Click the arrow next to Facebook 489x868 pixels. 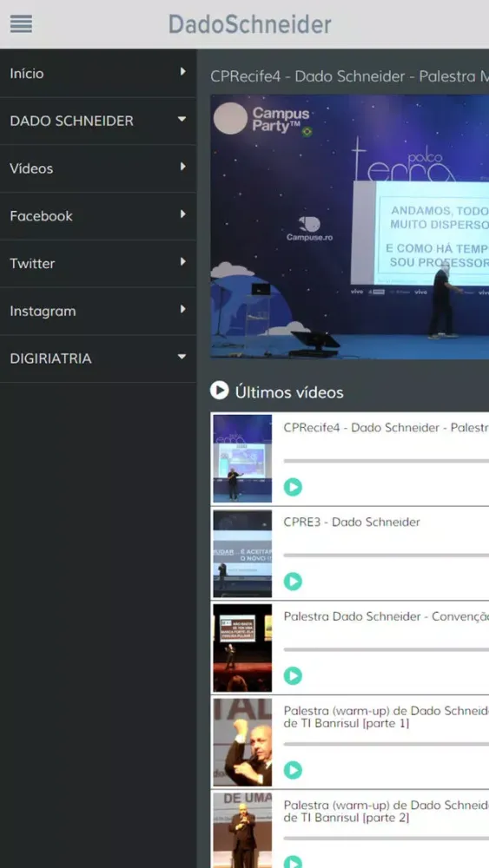[182, 214]
